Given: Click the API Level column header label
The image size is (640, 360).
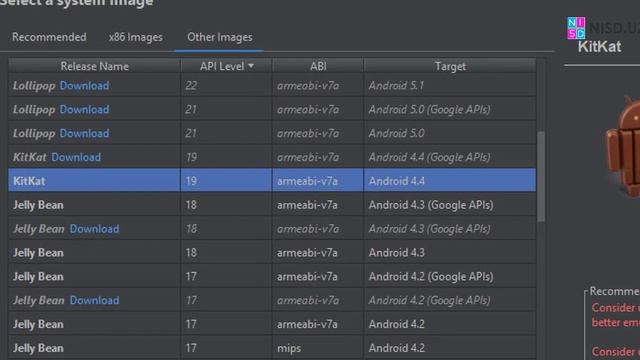Looking at the screenshot, I should coord(222,66).
